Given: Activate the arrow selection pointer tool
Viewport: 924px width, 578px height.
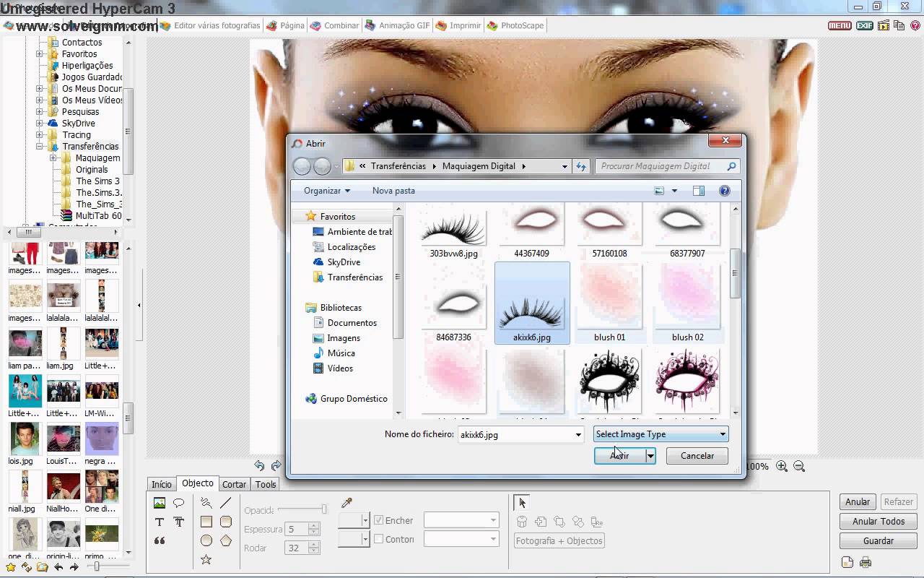Looking at the screenshot, I should pos(522,503).
